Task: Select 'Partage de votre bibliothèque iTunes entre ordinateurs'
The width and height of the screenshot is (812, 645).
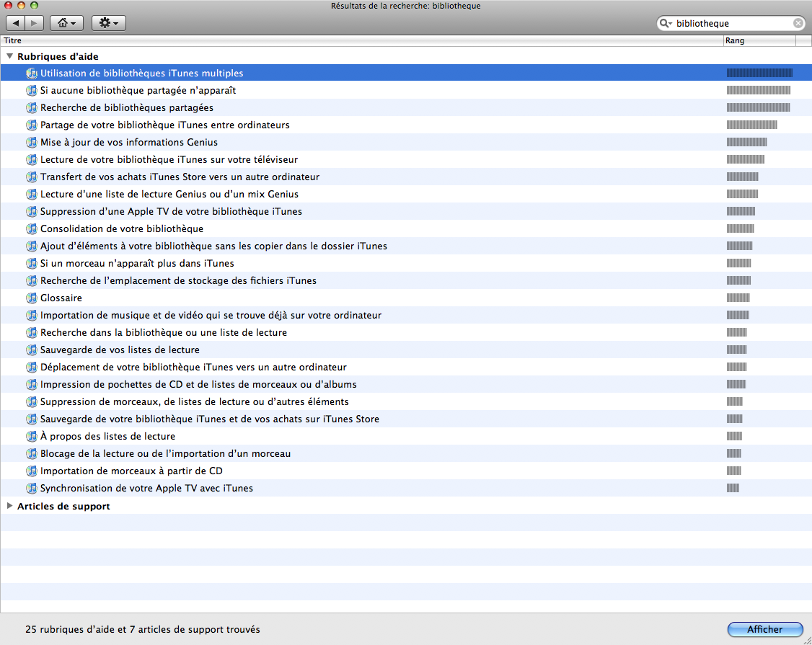Action: coord(406,125)
